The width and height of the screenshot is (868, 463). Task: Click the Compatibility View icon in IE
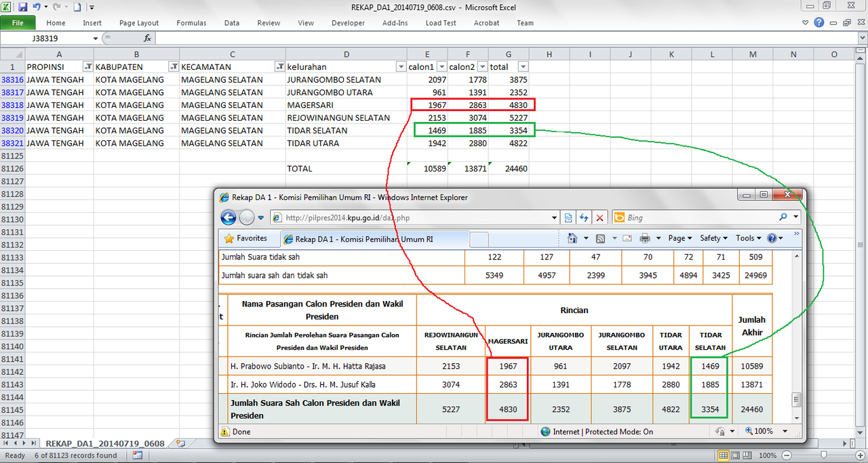coord(568,218)
